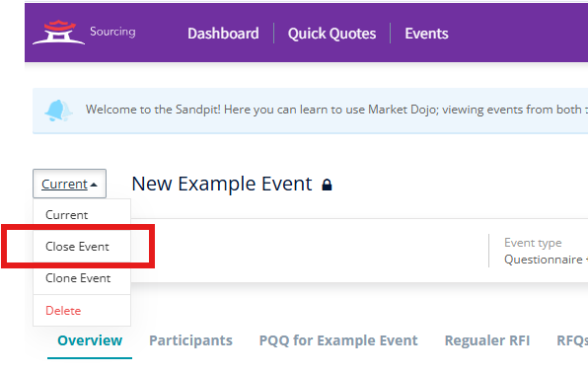Switch to the Overview tab
Screen dimensions: 588x374
click(x=90, y=340)
